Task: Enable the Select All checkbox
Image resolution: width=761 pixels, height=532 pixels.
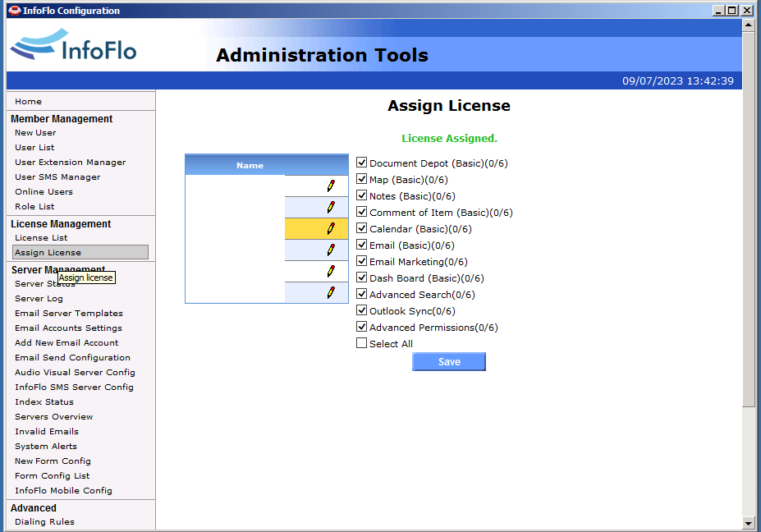Action: (x=362, y=343)
